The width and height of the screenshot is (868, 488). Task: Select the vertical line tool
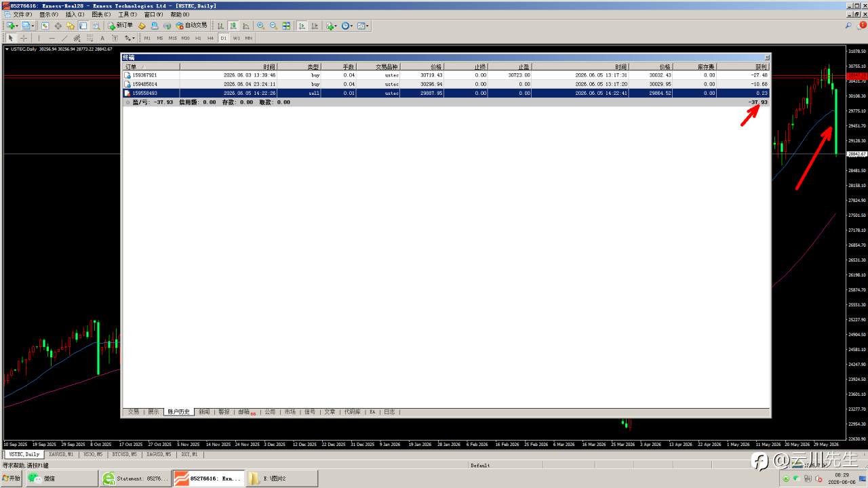coord(39,38)
